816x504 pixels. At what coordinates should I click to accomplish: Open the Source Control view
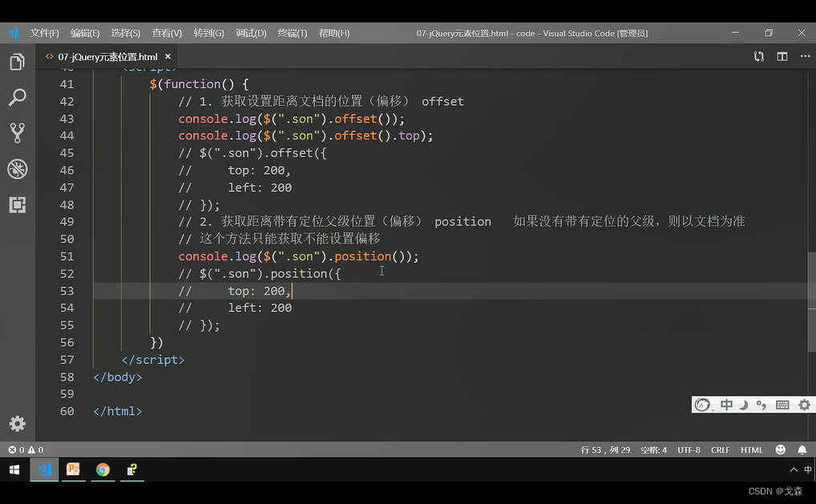(x=17, y=133)
